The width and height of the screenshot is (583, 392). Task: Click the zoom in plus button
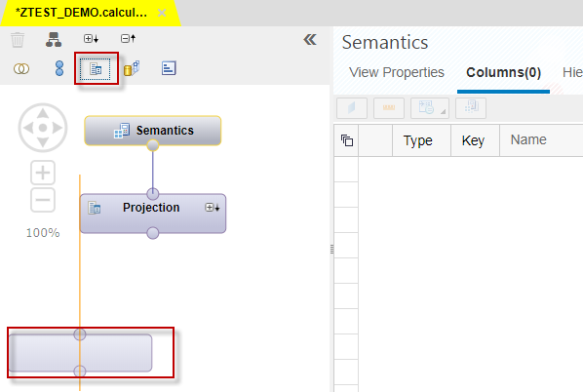pos(43,173)
